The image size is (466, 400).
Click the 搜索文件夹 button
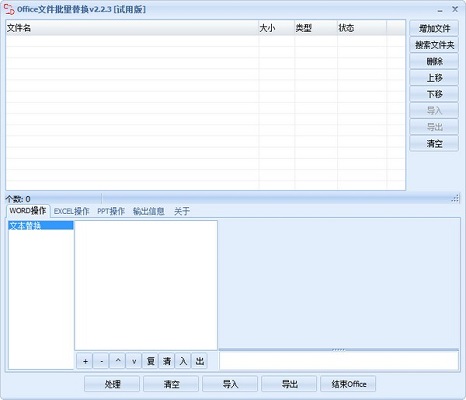coord(434,45)
